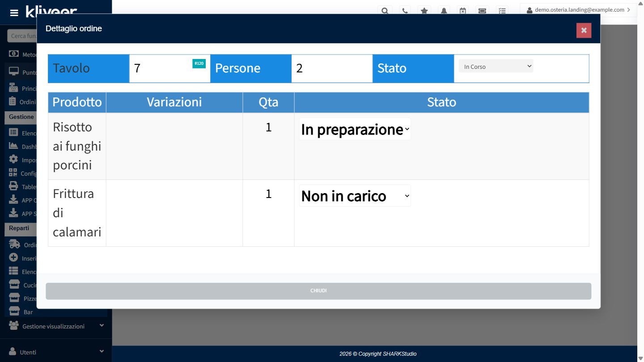
Task: Click the search magnifier icon in top bar
Action: 385,11
